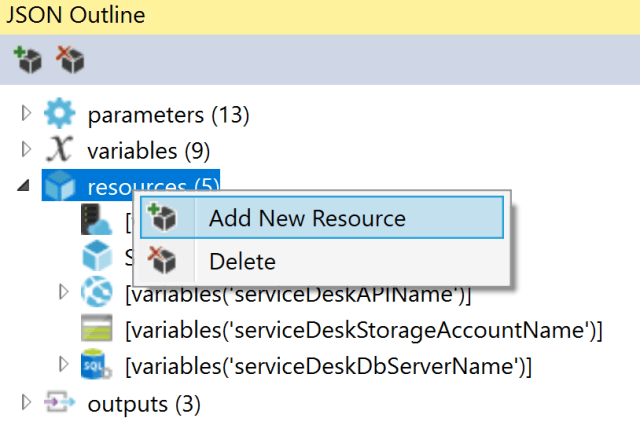640x440 pixels.
Task: Click the storage account icon
Action: (96, 330)
